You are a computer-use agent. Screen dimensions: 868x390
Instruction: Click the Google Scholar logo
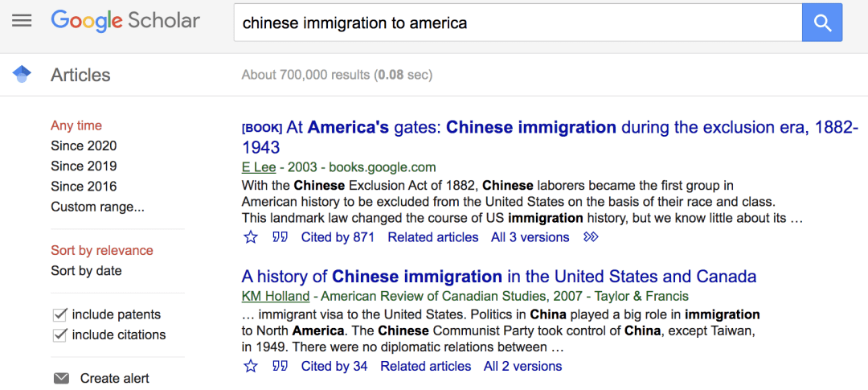[x=125, y=21]
